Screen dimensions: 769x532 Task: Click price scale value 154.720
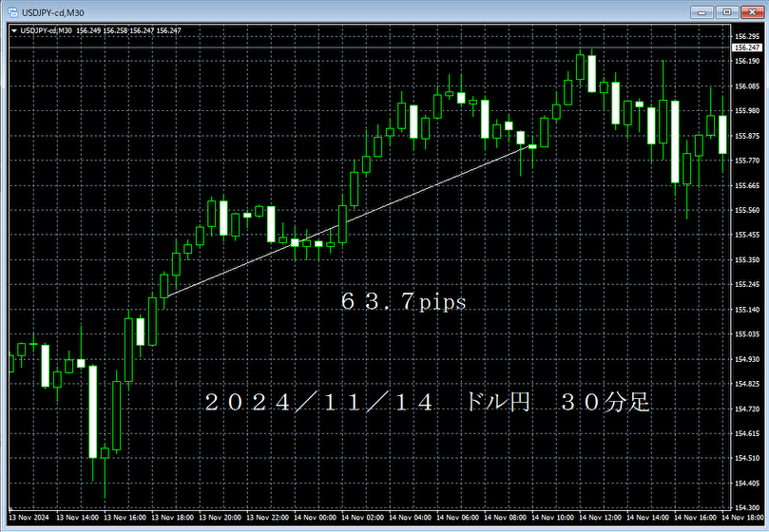click(x=747, y=408)
